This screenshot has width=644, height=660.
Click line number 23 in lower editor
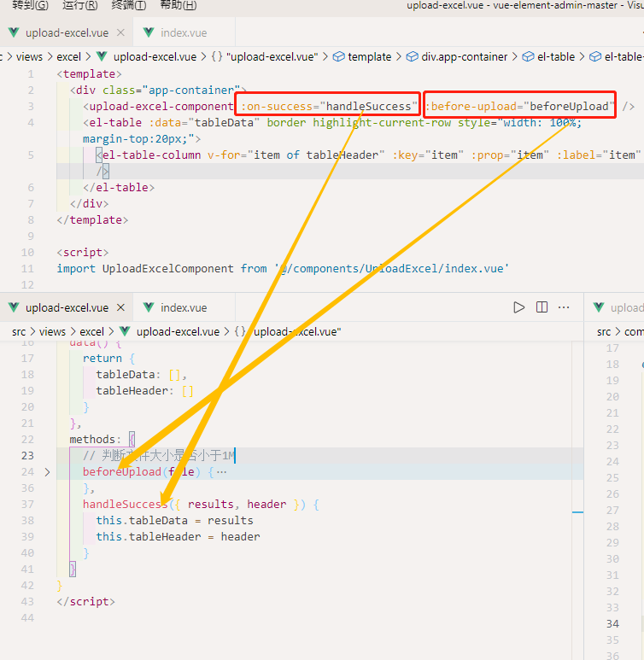tap(27, 455)
